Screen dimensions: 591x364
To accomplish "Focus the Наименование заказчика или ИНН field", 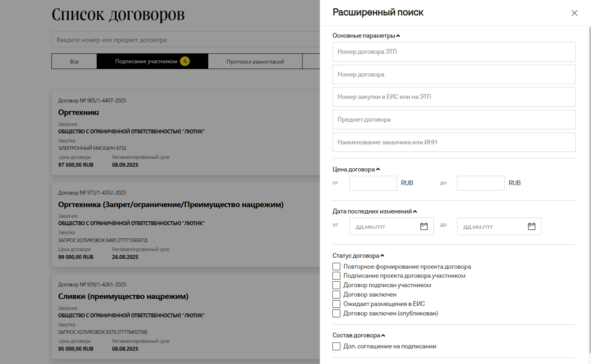I will click(453, 142).
